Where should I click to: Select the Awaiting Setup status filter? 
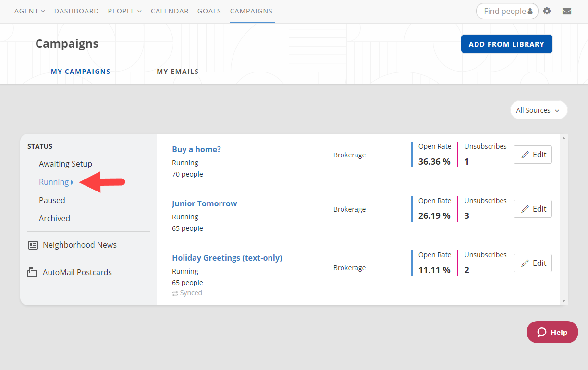click(x=65, y=164)
